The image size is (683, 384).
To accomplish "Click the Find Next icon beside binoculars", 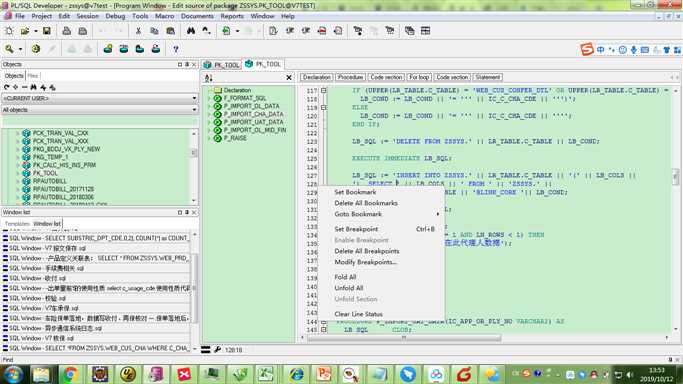I will (x=206, y=31).
